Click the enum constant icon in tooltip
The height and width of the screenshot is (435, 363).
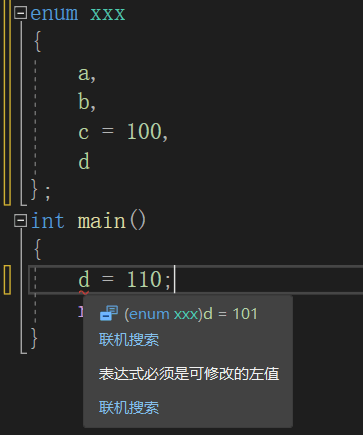(x=109, y=313)
